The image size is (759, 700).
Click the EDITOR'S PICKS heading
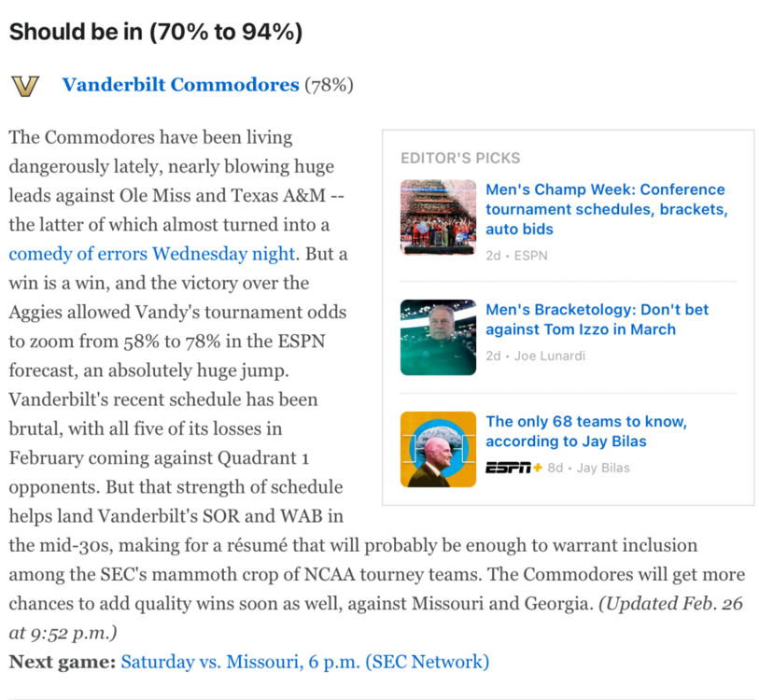point(460,158)
